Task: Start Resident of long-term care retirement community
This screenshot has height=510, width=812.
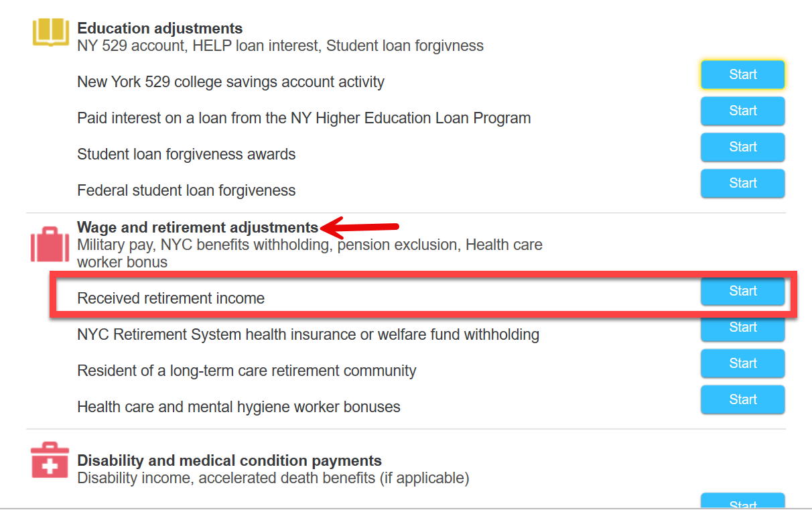Action: point(742,363)
